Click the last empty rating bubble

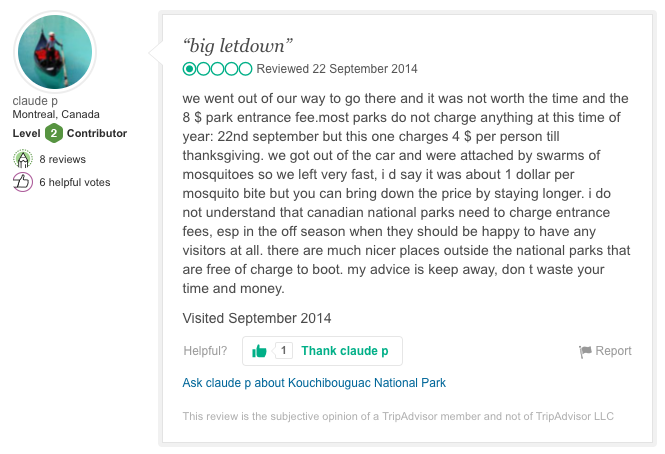(246, 69)
